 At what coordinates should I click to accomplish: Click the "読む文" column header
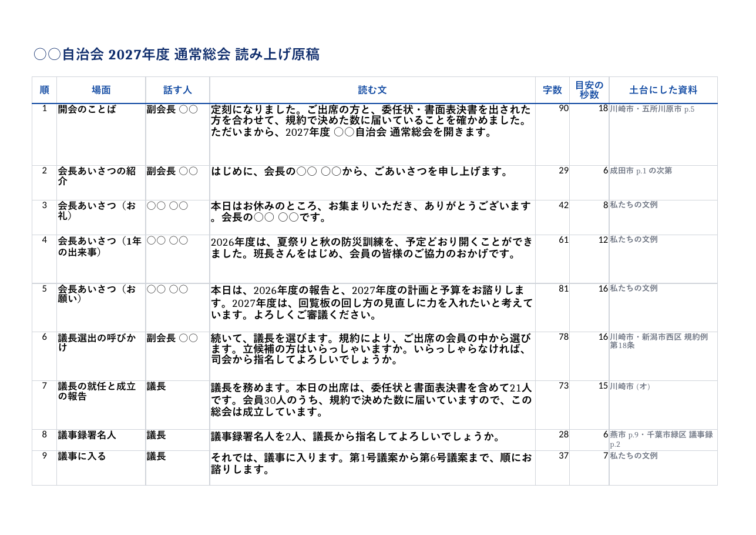[372, 90]
